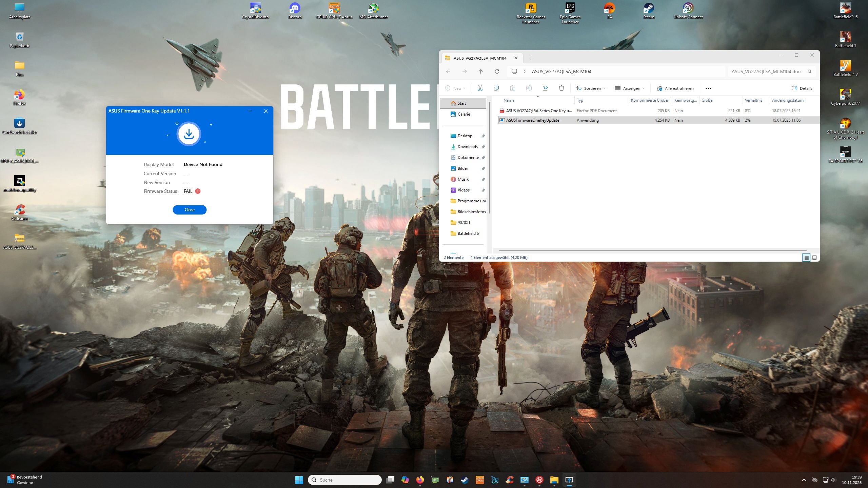868x488 pixels.
Task: Show hidden tray icons chevron
Action: [x=804, y=480]
